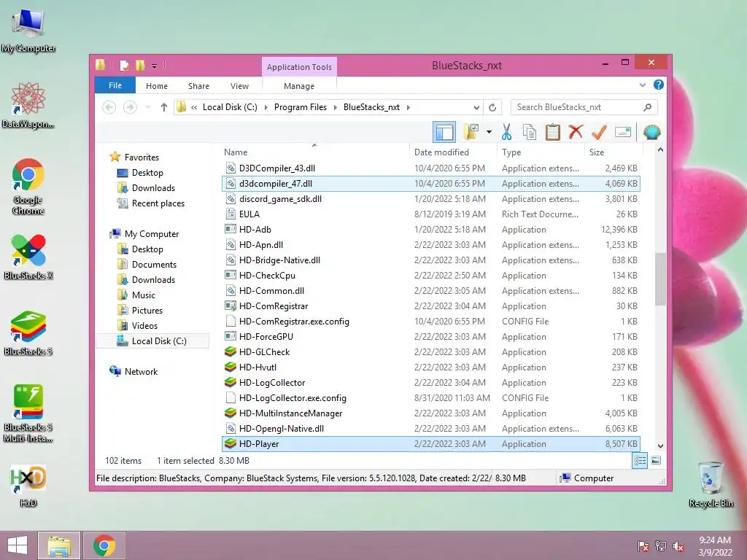The image size is (747, 560).
Task: Open the File menu tab
Action: tap(115, 85)
